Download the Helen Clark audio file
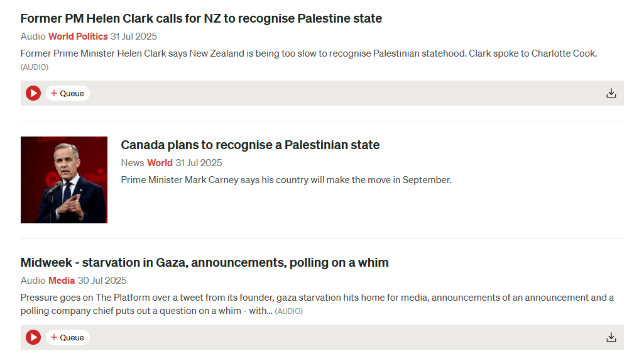644x363 pixels. pos(611,93)
